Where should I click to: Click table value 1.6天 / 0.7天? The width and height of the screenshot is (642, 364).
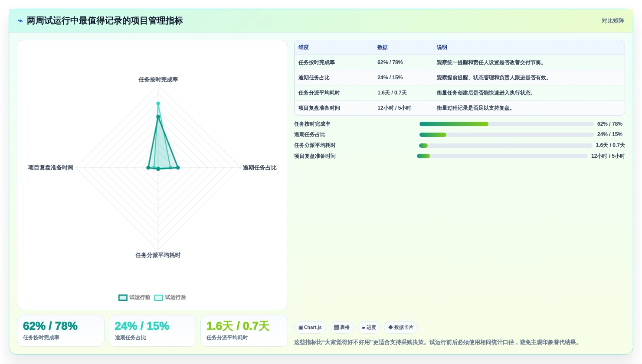click(x=392, y=93)
